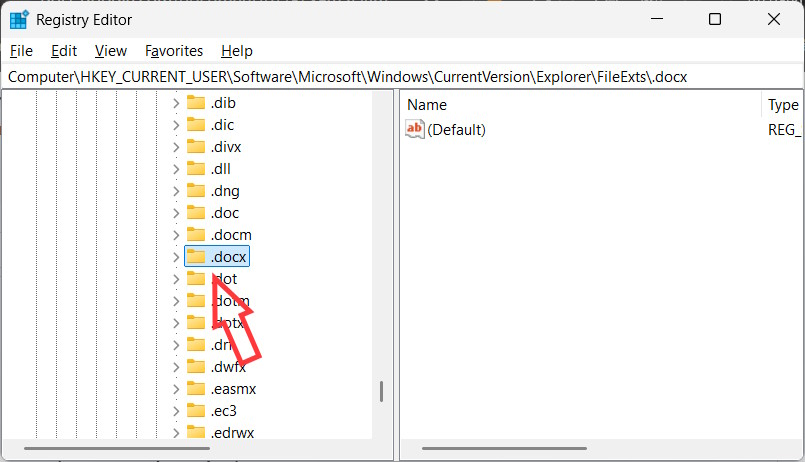
Task: Select the (Default) value entry
Action: [456, 129]
